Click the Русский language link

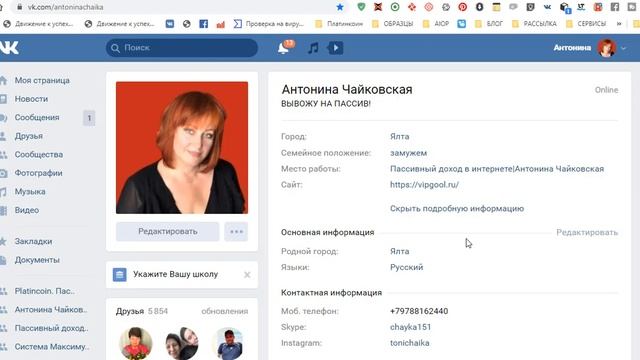pyautogui.click(x=407, y=267)
